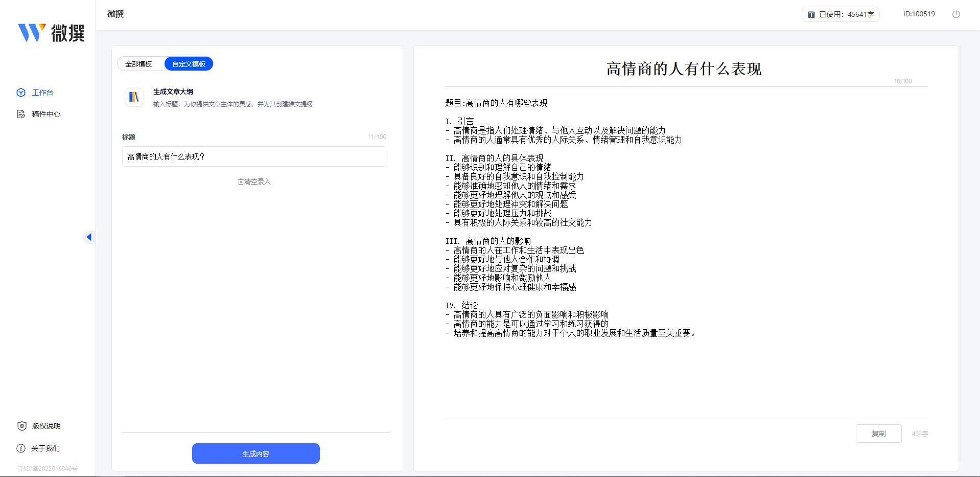Collapse the sidebar with the arrow
980x477 pixels.
(90, 237)
